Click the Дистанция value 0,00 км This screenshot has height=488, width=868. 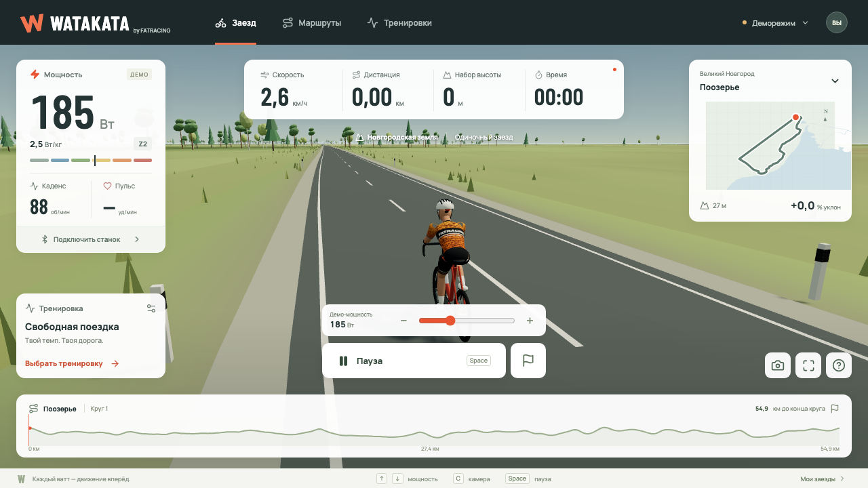coord(378,98)
